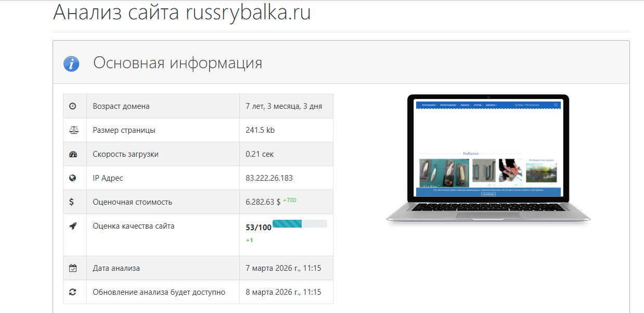Select the Скорость загрузки label
This screenshot has height=313, width=644.
[x=126, y=154]
